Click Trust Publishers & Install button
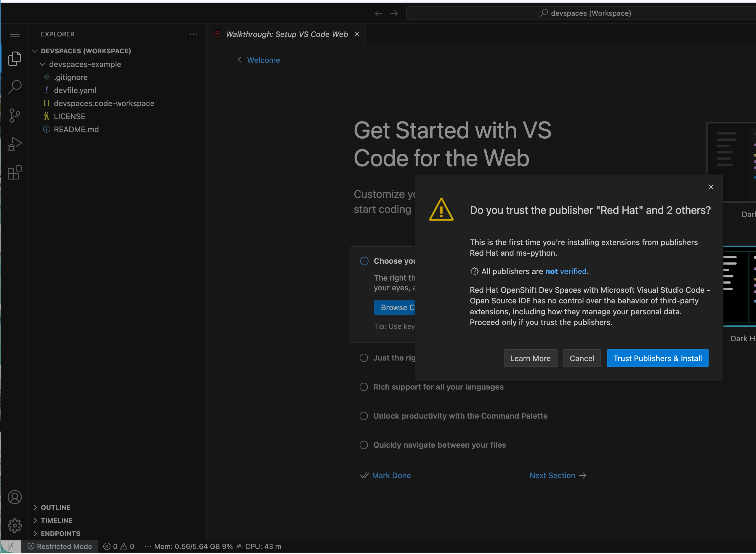756x554 pixels. click(x=657, y=358)
